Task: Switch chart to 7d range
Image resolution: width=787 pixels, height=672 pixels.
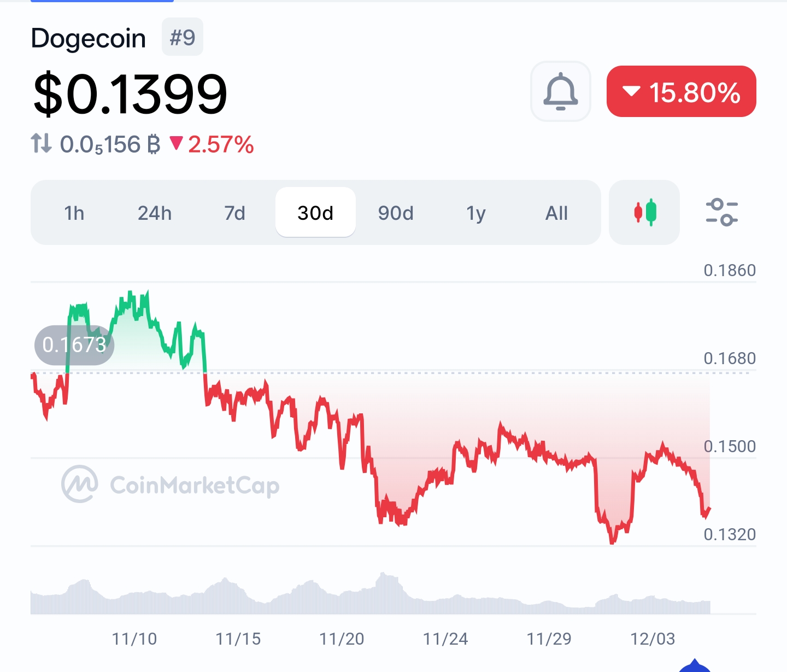Action: pyautogui.click(x=235, y=213)
